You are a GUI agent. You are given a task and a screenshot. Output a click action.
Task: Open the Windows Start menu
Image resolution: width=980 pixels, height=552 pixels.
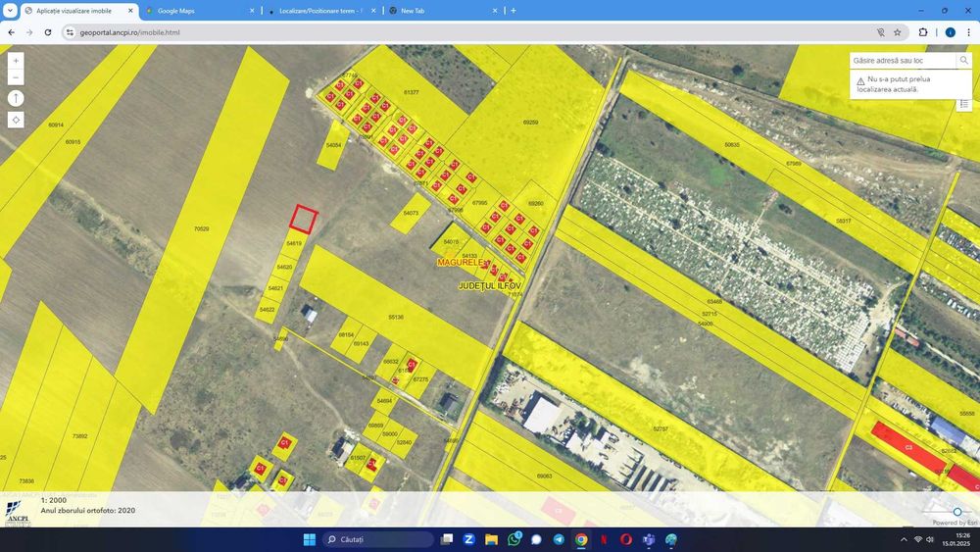click(310, 539)
